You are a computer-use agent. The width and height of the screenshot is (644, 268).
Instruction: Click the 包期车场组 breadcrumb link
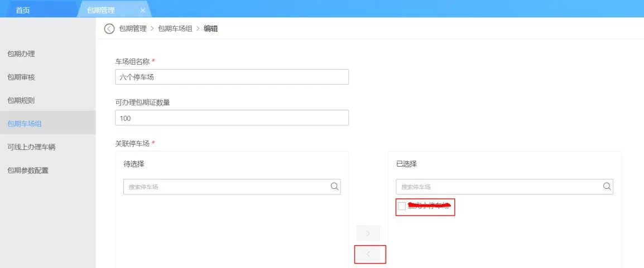(175, 28)
